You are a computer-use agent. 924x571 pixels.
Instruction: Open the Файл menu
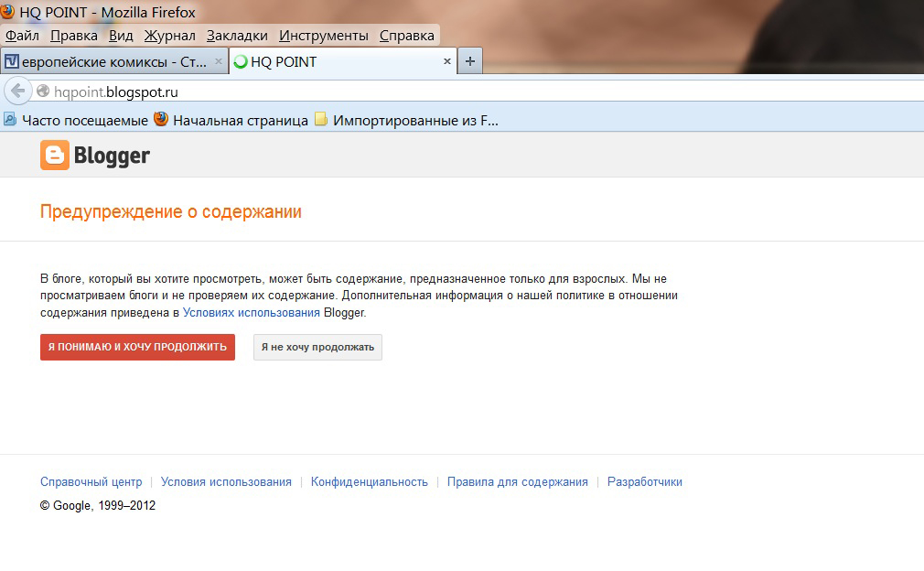coord(22,36)
